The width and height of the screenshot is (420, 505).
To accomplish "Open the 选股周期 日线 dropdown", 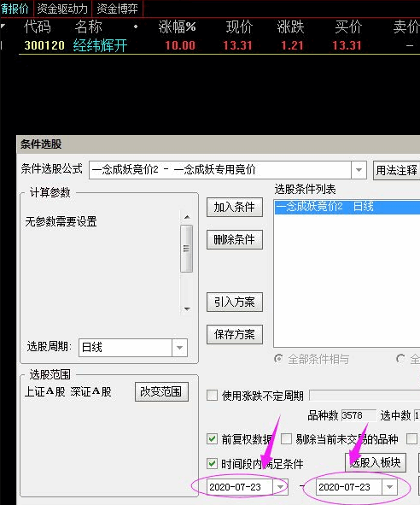I will (179, 348).
